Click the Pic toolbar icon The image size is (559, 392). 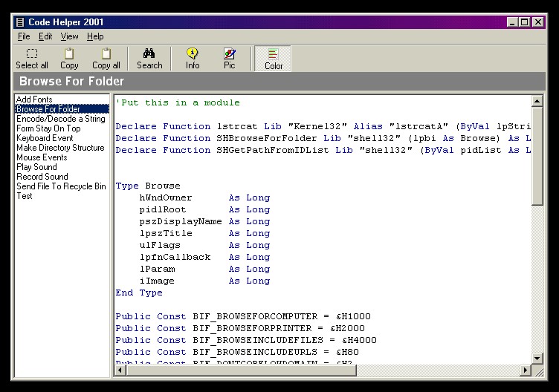coord(229,53)
